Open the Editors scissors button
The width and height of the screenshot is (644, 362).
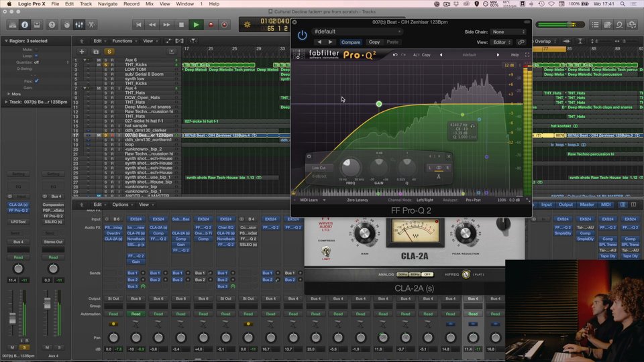point(91,25)
